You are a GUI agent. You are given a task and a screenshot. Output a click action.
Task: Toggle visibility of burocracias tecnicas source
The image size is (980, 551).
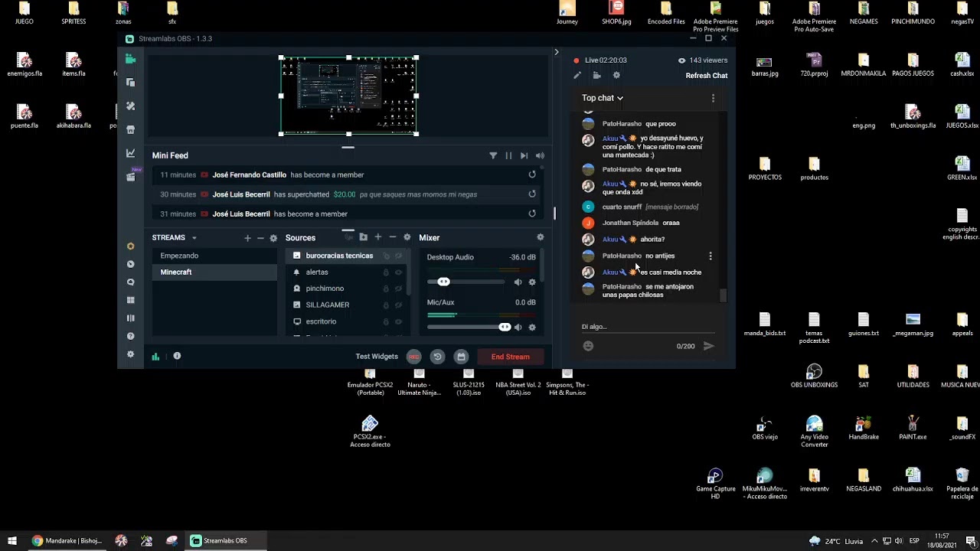[x=398, y=256]
